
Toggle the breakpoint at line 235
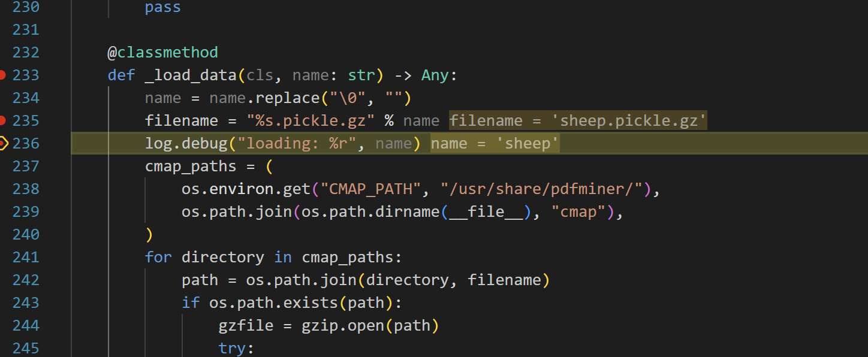pyautogui.click(x=2, y=120)
